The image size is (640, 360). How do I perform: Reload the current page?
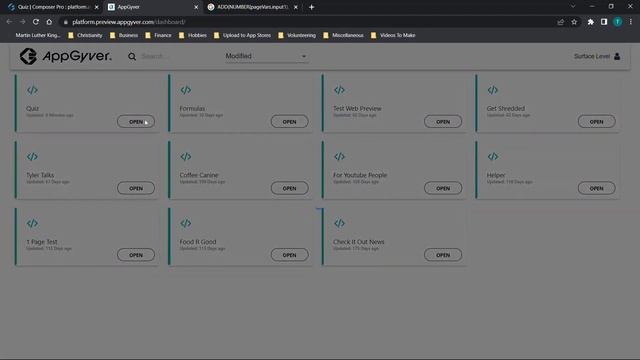coord(36,22)
